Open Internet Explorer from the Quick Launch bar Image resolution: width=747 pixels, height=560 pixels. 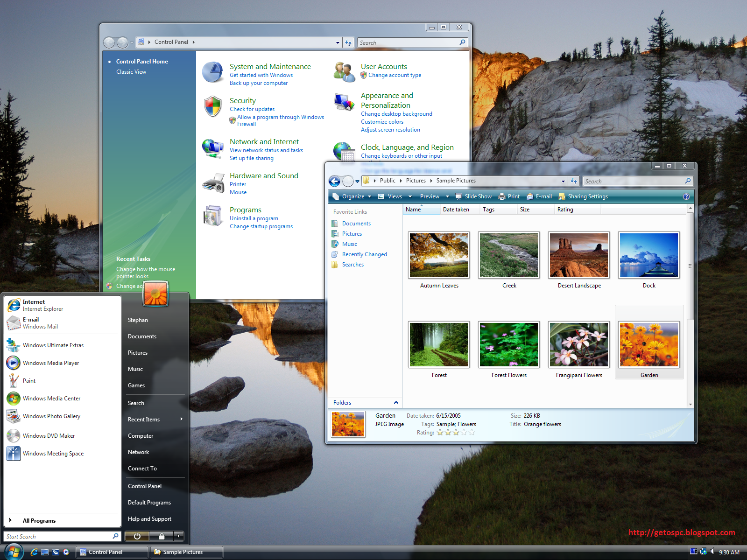coord(35,552)
